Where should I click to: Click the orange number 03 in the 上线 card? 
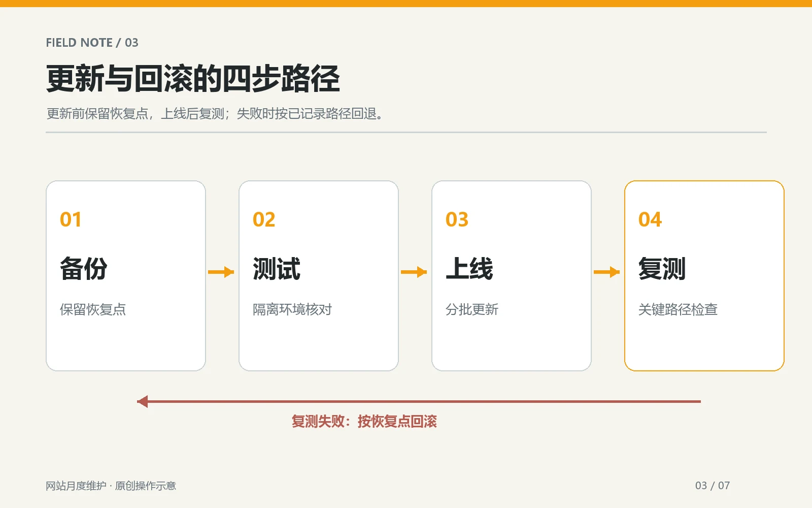[457, 219]
